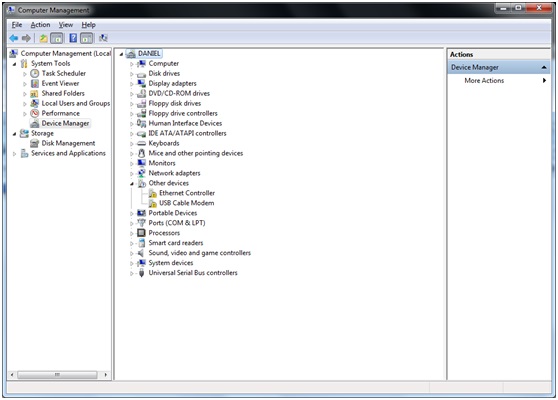This screenshot has height=400, width=558.
Task: Expand Services and Applications node
Action: pyautogui.click(x=15, y=154)
